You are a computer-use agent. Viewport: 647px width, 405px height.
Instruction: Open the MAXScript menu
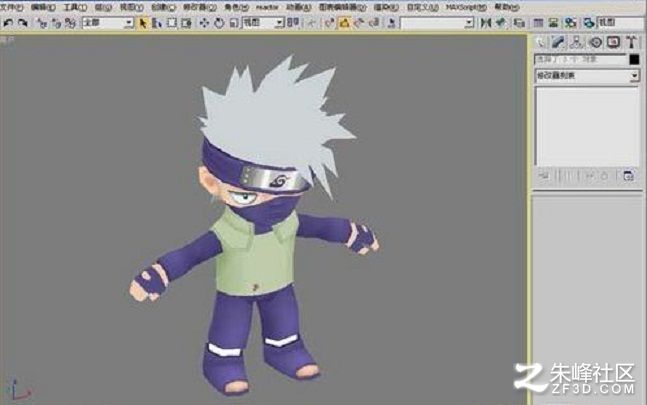[x=466, y=7]
